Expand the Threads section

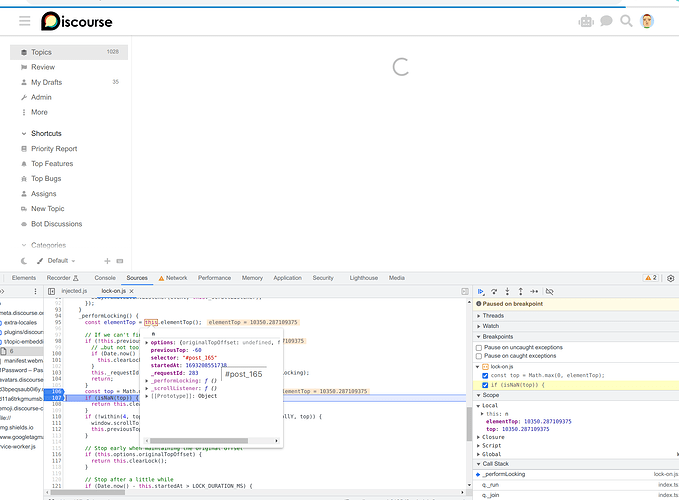tap(493, 316)
